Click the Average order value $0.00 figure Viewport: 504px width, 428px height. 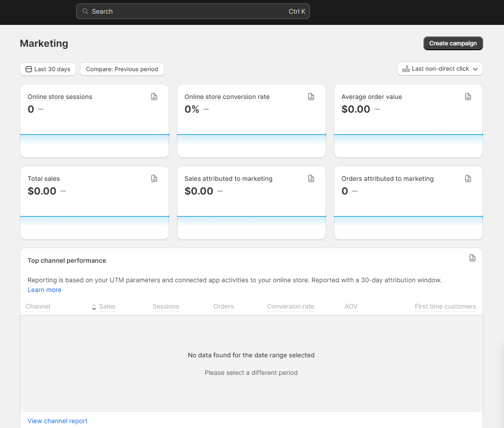point(356,109)
